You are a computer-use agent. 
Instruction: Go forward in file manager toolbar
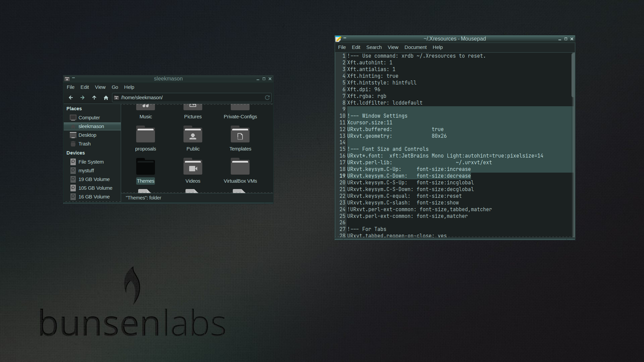[x=82, y=98]
